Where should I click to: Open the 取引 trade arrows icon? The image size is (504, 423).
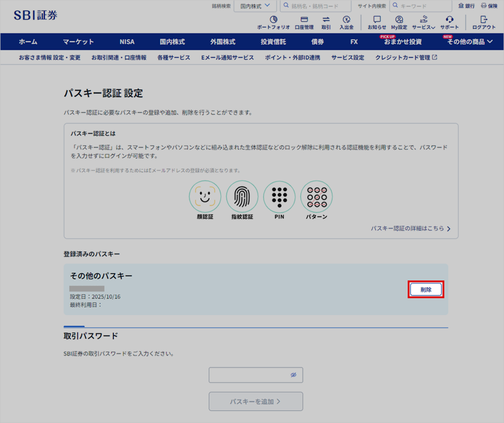(x=326, y=20)
